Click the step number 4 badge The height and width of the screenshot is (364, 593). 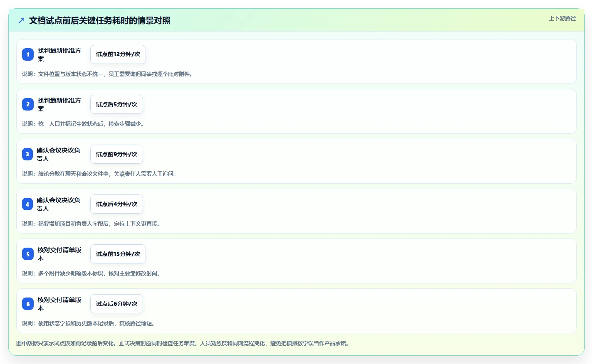pos(27,204)
